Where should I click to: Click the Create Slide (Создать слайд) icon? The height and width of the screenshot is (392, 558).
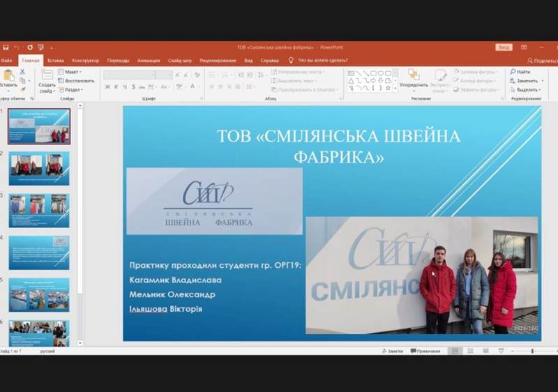click(x=47, y=75)
